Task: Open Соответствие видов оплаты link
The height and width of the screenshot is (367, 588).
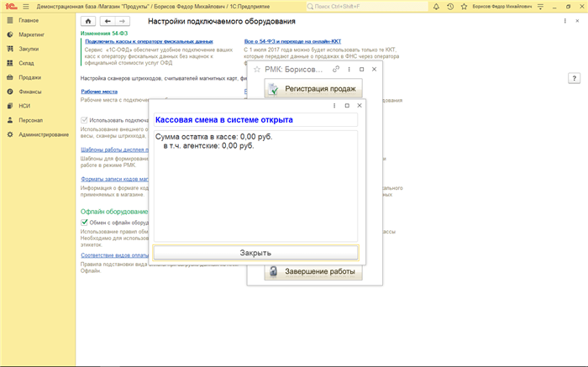Action: [115, 255]
